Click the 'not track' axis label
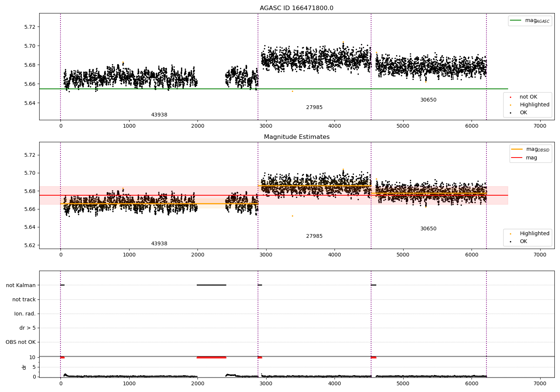The height and width of the screenshot is (392, 560). (x=24, y=300)
